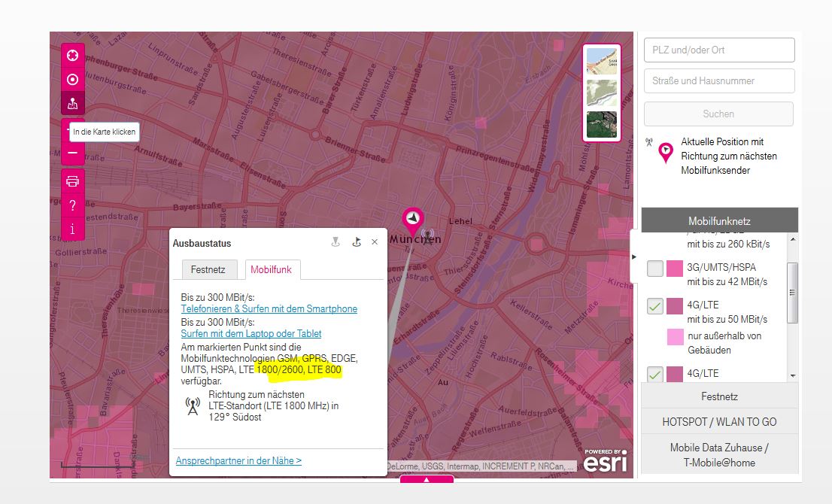Close the Ausbaustatus popup
This screenshot has width=832, height=504.
(x=375, y=242)
